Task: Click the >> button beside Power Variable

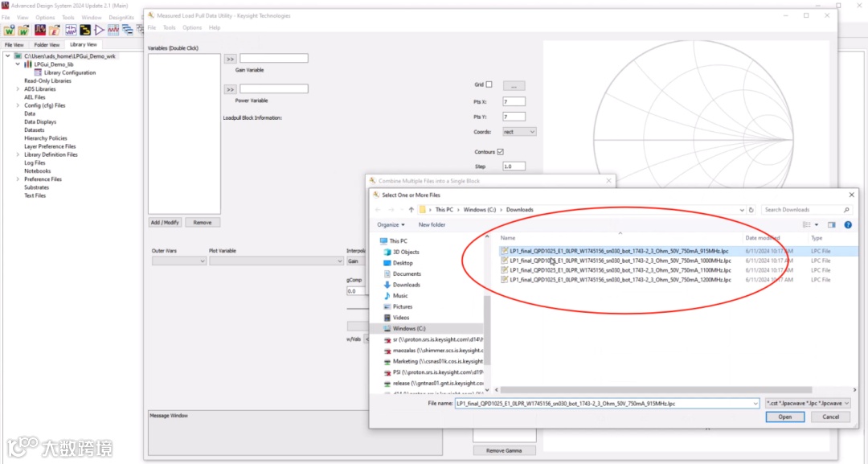Action: point(230,89)
